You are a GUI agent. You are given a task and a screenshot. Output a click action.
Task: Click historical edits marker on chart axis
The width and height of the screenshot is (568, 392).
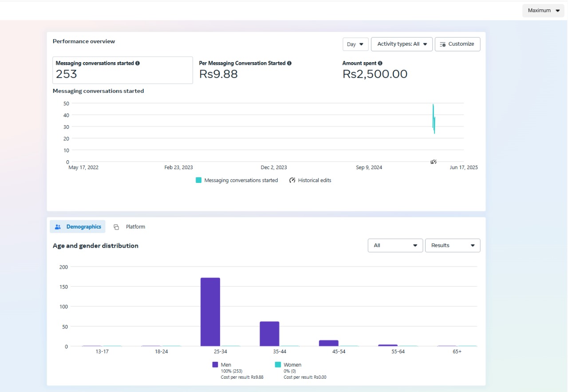434,162
